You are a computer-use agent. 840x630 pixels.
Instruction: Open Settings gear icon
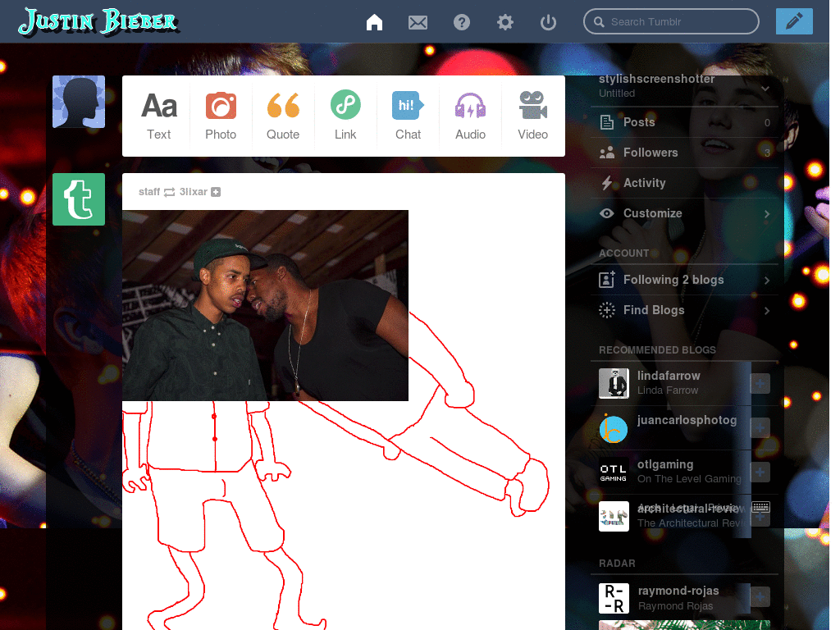[505, 22]
